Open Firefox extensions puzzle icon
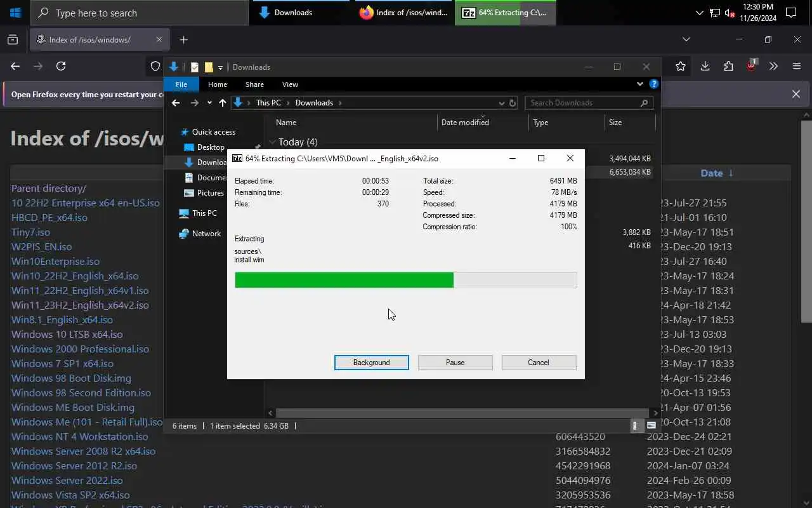Viewport: 812px width, 508px height. tap(728, 66)
